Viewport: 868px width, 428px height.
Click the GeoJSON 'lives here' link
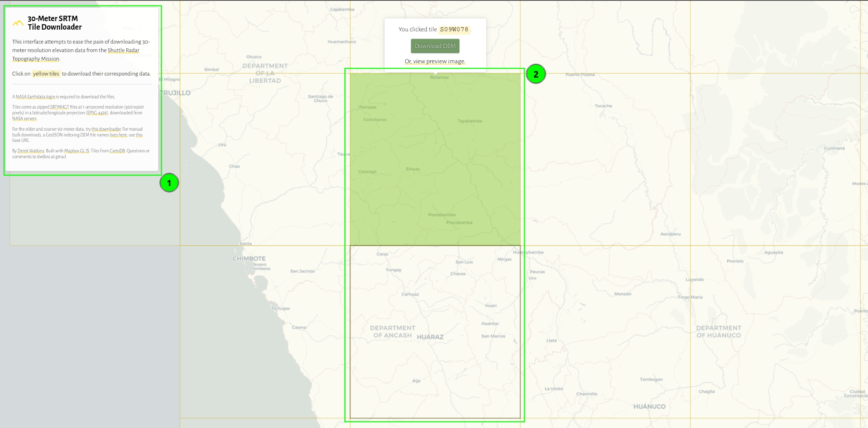(x=118, y=135)
